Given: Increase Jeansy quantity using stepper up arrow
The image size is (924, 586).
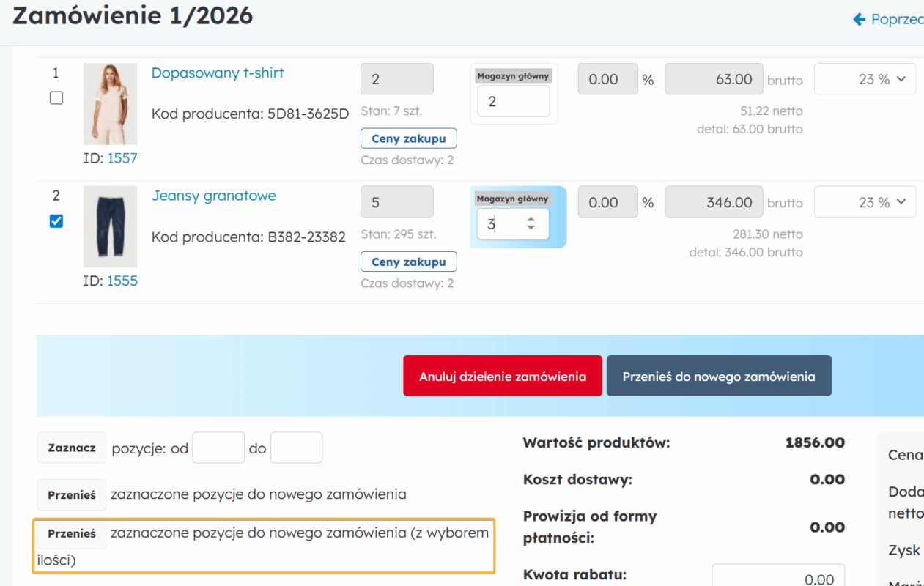Looking at the screenshot, I should tap(531, 219).
